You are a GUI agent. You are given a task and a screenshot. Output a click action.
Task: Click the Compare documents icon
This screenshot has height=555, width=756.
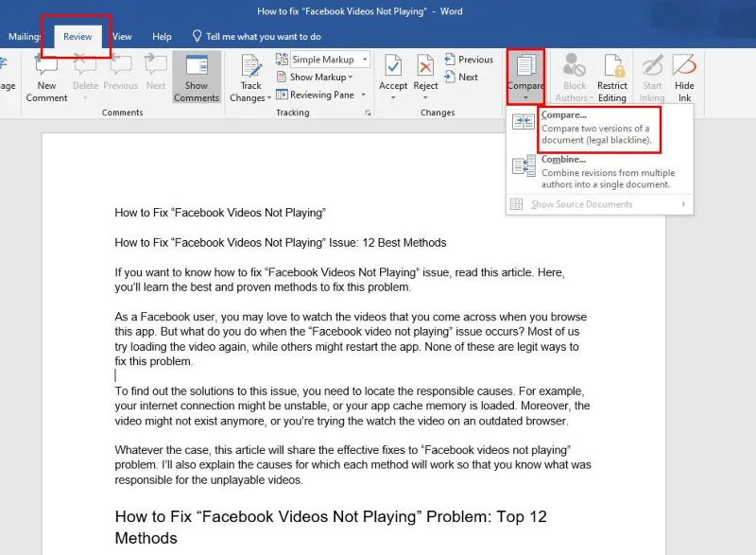(x=525, y=65)
